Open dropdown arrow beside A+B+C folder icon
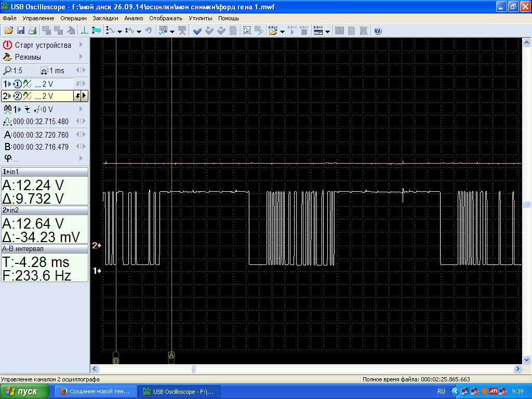 [x=283, y=31]
